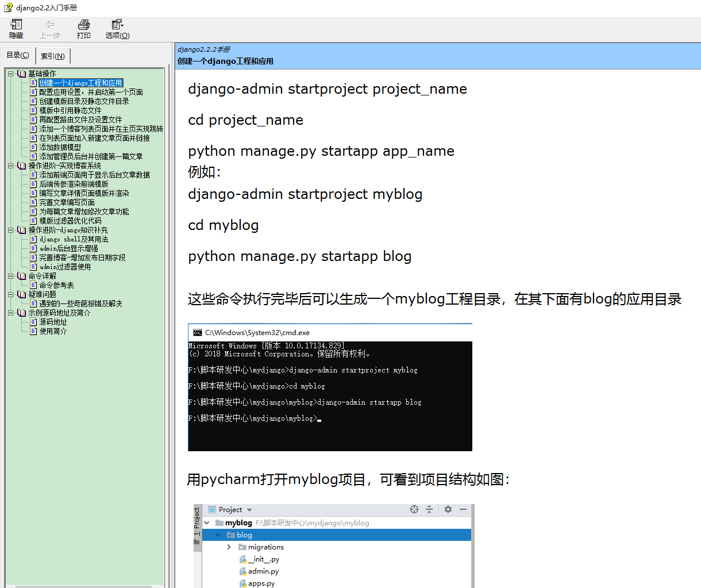Switch to the 目录(C) tab
701x588 pixels.
(x=18, y=55)
